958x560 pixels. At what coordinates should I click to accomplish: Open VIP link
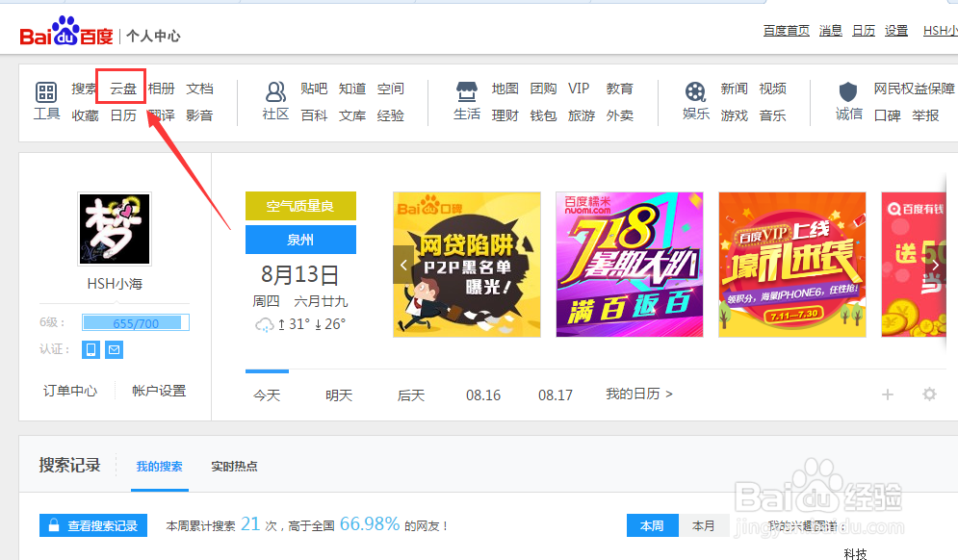click(x=579, y=89)
